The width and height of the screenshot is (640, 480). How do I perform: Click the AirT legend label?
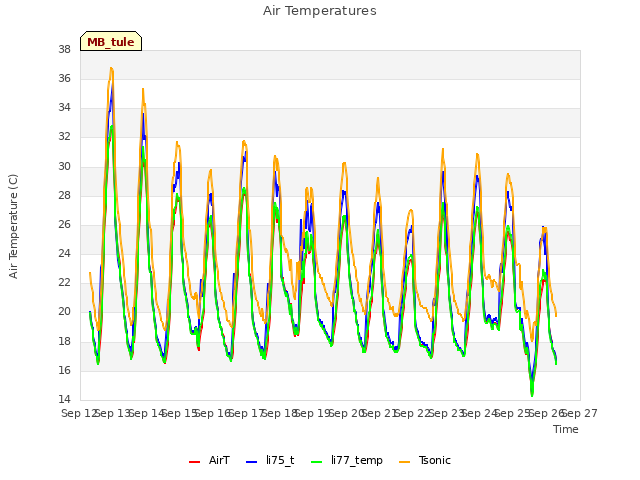(219, 460)
